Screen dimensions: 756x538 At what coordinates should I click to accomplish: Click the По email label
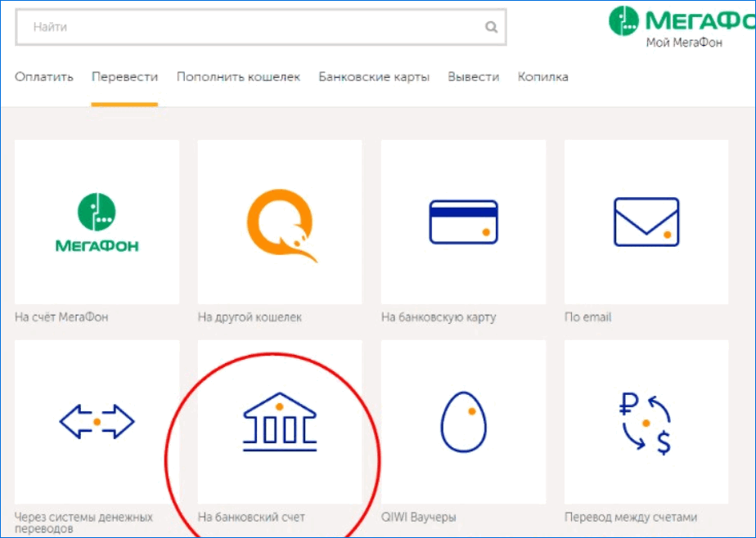587,317
